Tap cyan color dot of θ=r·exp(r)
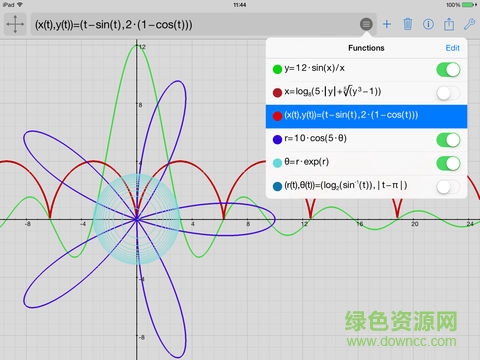 click(277, 163)
